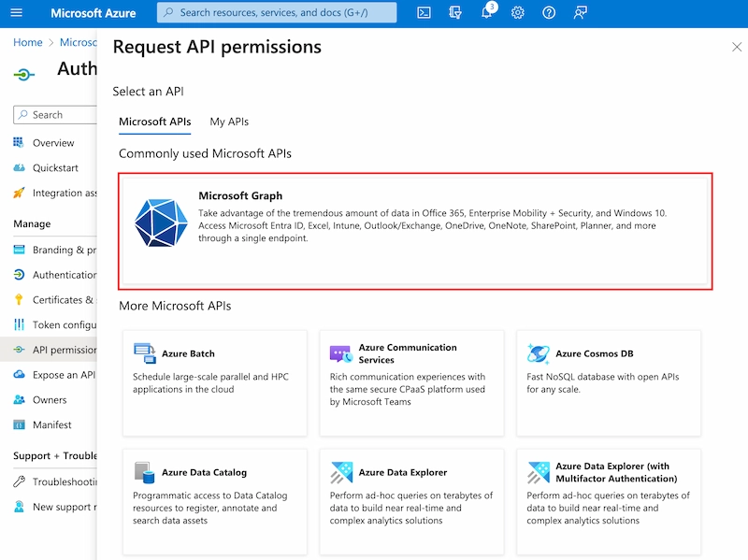Click the Feedback icon in header
The height and width of the screenshot is (560, 748).
pyautogui.click(x=581, y=13)
